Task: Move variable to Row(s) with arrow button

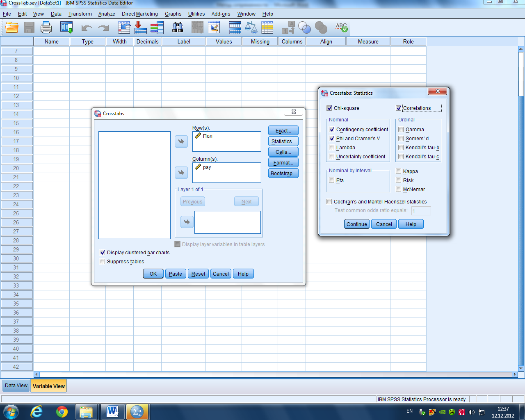Action: [181, 142]
